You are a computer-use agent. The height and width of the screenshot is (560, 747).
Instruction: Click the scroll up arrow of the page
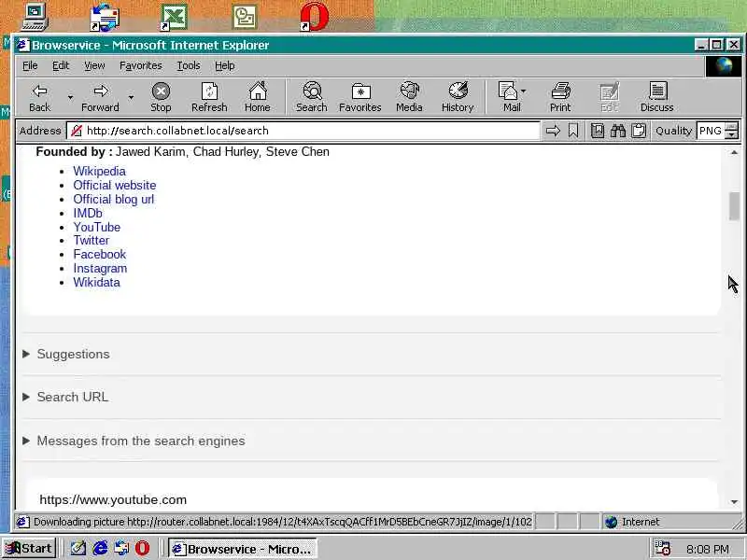click(x=734, y=152)
